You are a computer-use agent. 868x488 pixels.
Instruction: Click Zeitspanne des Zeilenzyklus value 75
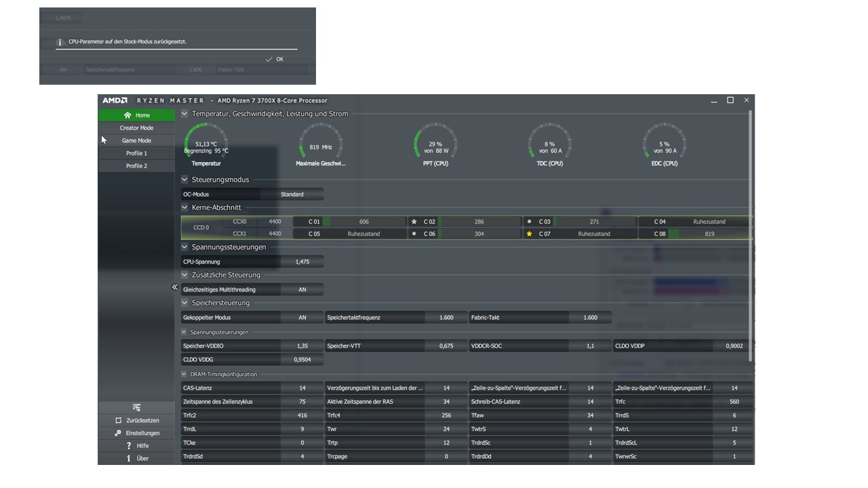click(x=302, y=402)
